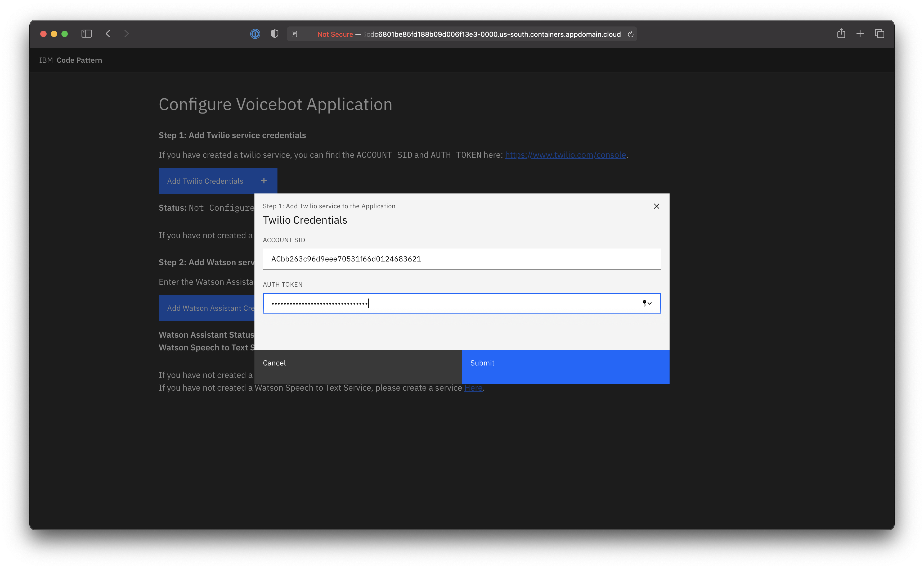
Task: Click the Speech to Text Here link
Action: 473,388
